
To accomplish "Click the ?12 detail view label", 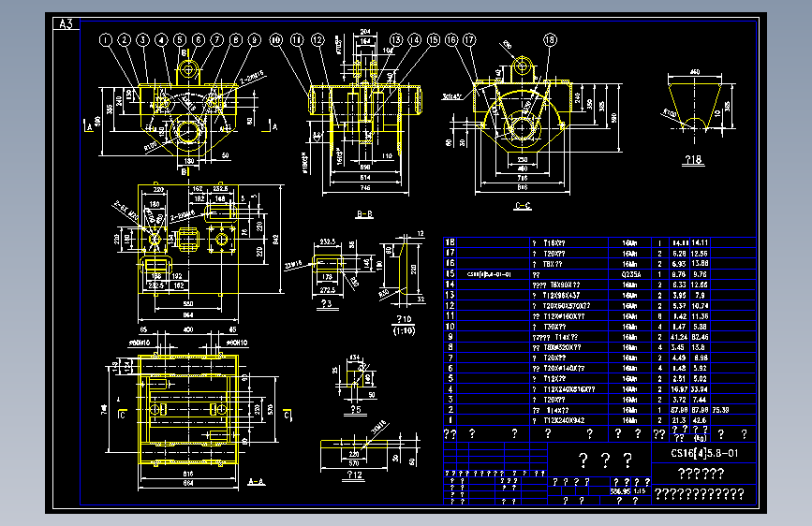I will (x=355, y=475).
